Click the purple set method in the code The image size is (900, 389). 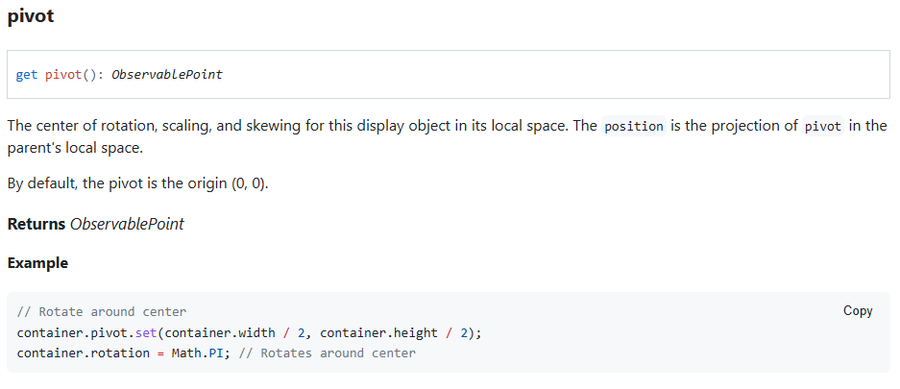click(145, 333)
